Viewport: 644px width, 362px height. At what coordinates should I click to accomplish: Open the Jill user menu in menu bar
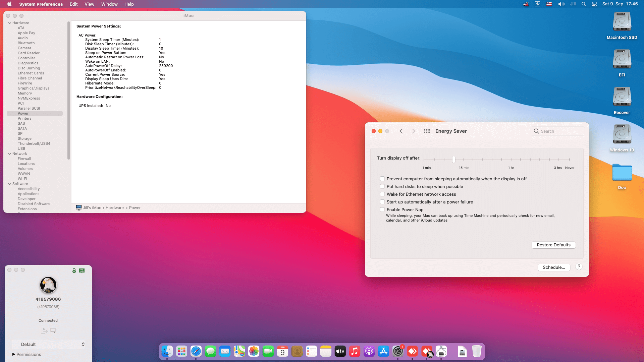pyautogui.click(x=573, y=4)
